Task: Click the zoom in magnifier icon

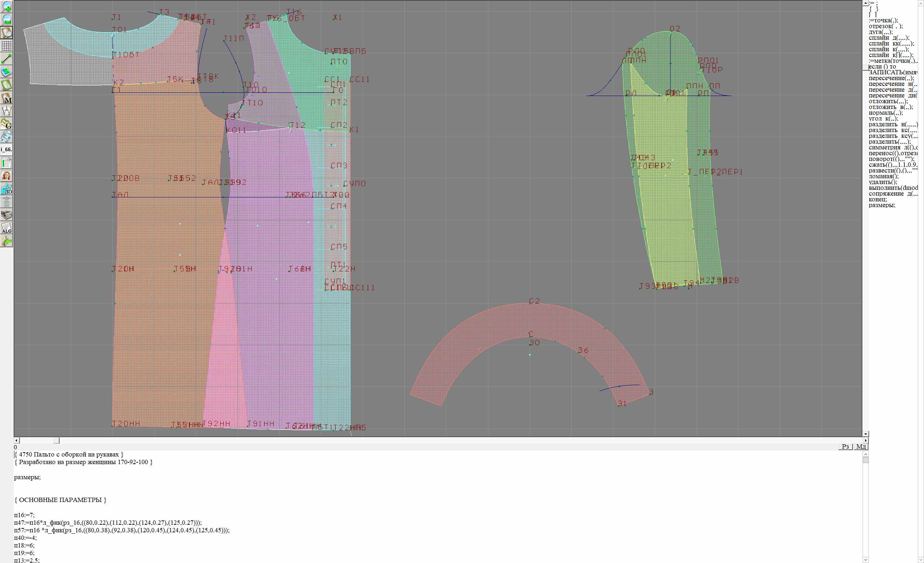Action: pyautogui.click(x=7, y=7)
